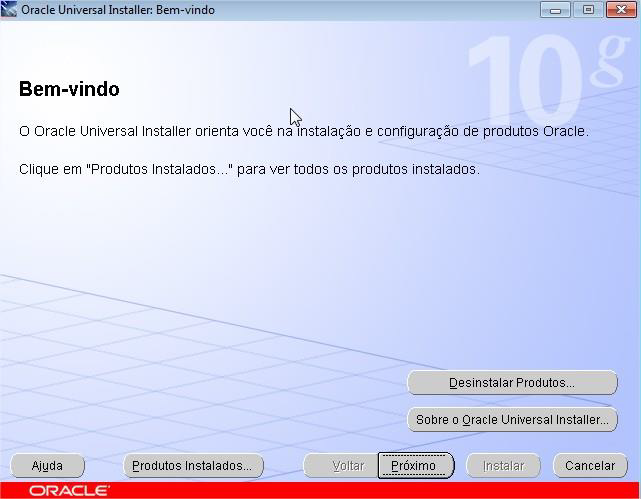This screenshot has width=641, height=499.
Task: Open Produtos Instalados list
Action: coord(193,465)
